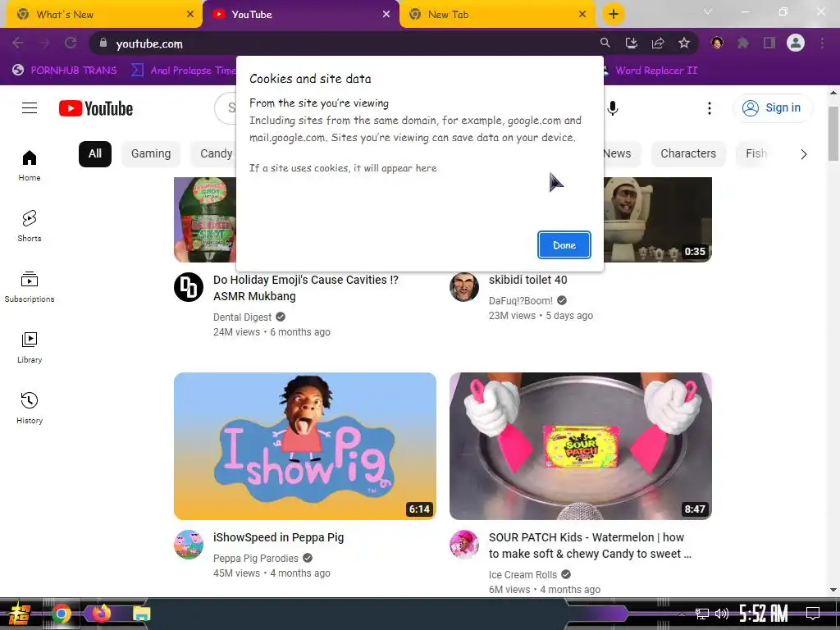Click the face extension icon in toolbar
Viewport: 840px width, 630px height.
[x=717, y=43]
